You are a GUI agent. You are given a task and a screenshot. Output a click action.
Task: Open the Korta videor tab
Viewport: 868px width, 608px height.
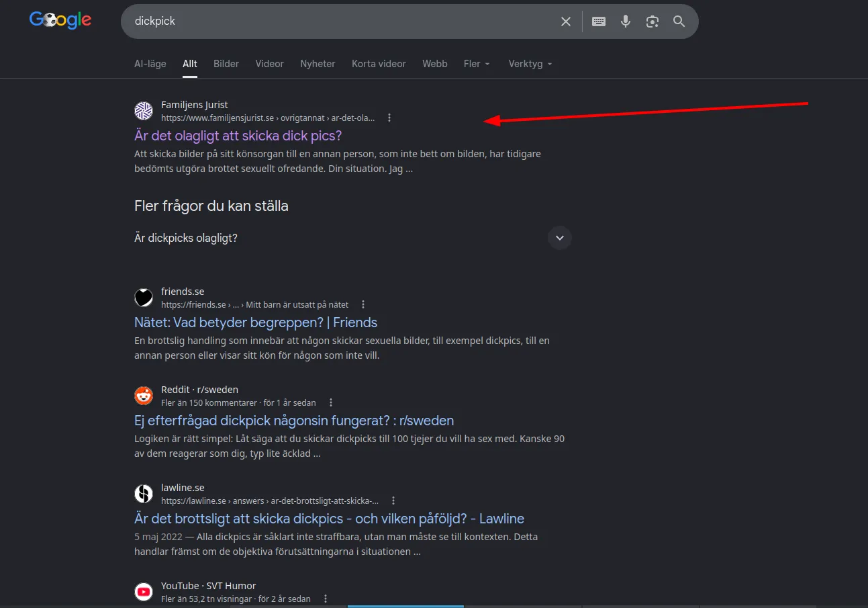click(379, 64)
